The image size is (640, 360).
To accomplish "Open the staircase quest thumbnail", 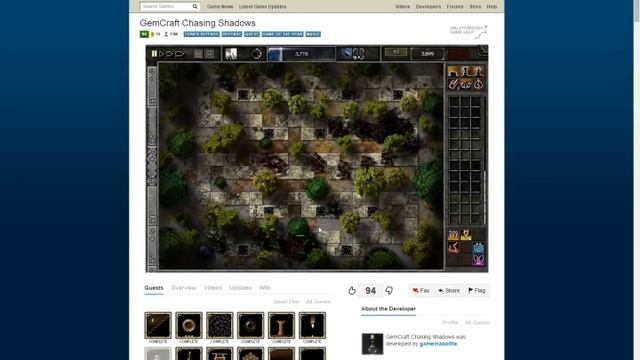I will point(158,325).
